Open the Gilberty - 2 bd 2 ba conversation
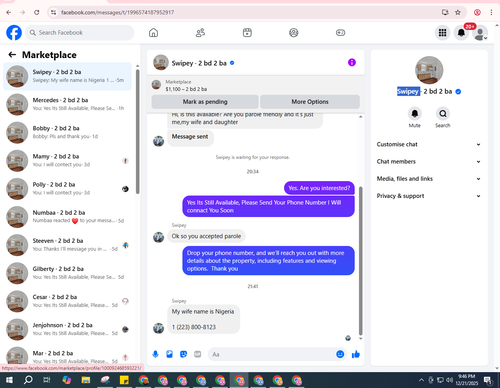The image size is (500, 388). click(68, 273)
